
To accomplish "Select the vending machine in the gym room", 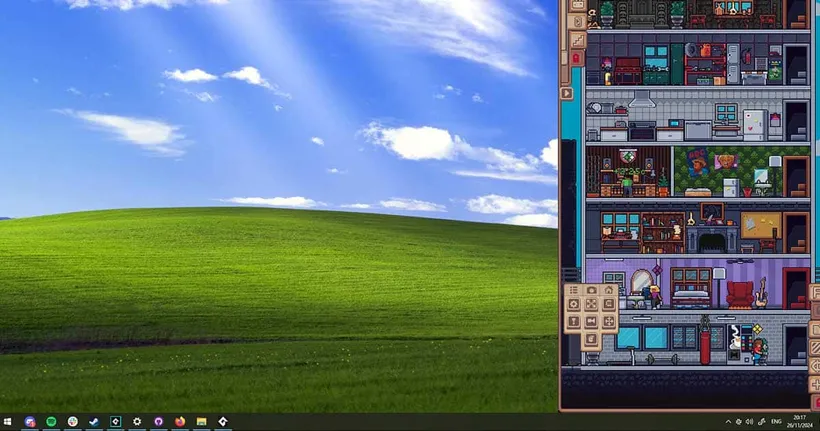I will [x=738, y=343].
